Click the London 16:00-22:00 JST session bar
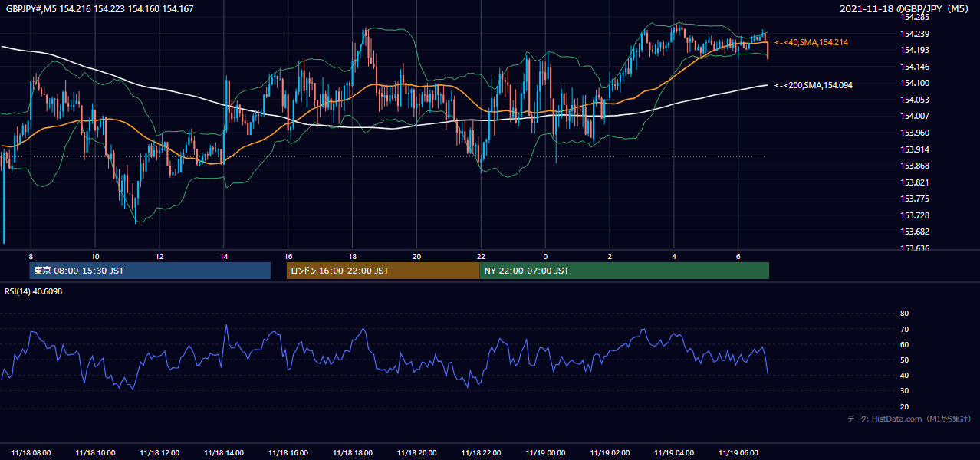This screenshot has width=980, height=460. pyautogui.click(x=383, y=271)
